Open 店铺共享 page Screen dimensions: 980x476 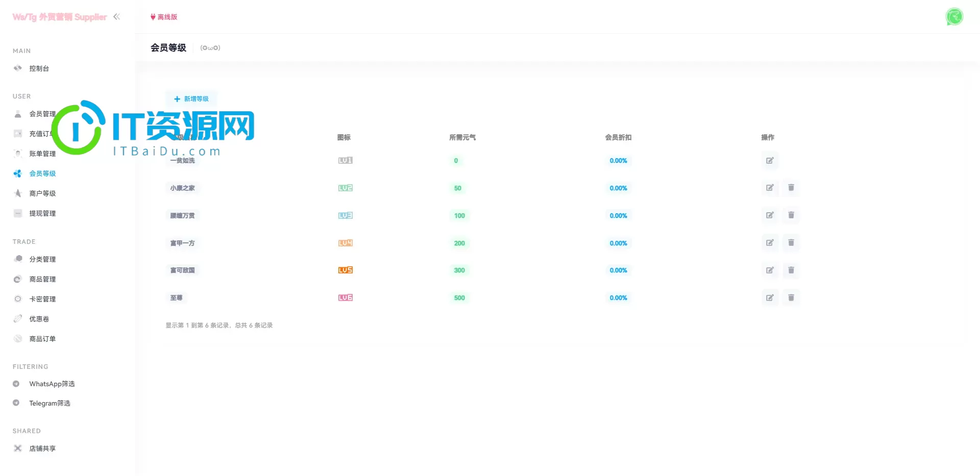(x=42, y=448)
